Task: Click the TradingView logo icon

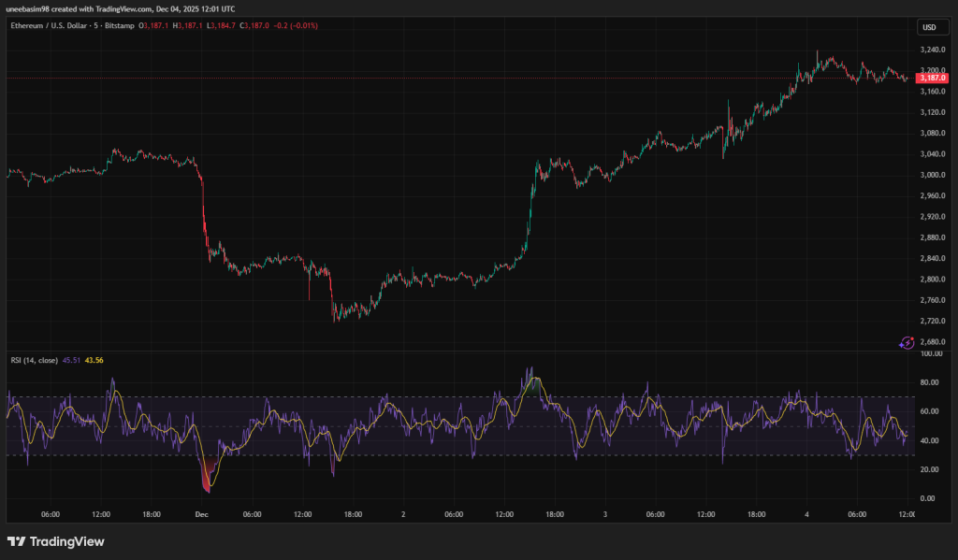Action: coord(16,541)
